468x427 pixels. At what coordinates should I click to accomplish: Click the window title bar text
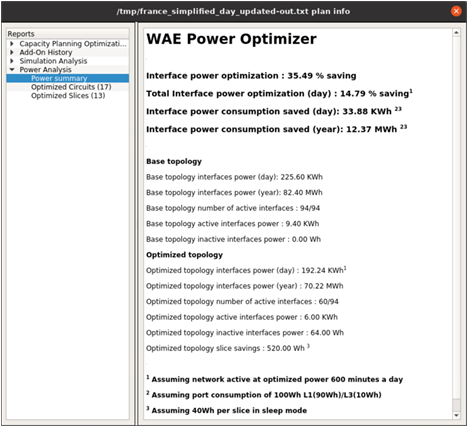point(233,11)
